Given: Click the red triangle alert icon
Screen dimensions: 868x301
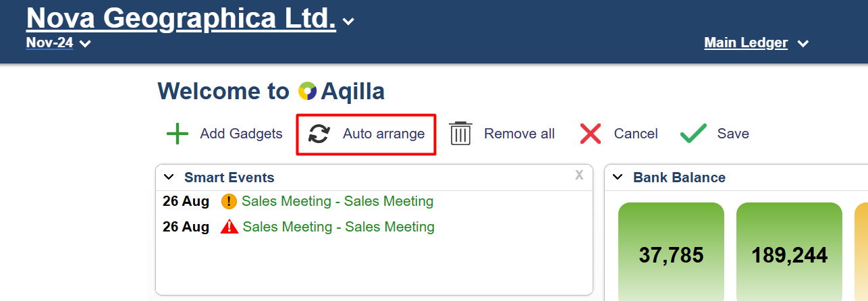Looking at the screenshot, I should click(x=229, y=227).
